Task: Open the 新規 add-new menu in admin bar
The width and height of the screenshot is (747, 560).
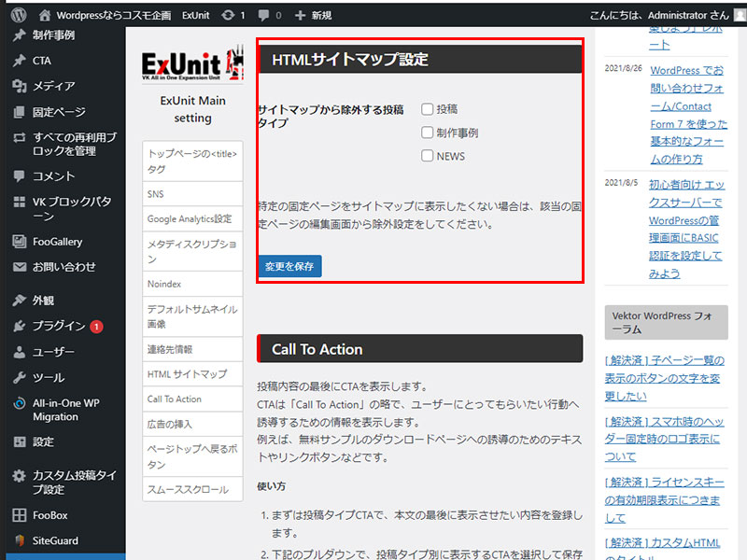Action: (x=313, y=16)
